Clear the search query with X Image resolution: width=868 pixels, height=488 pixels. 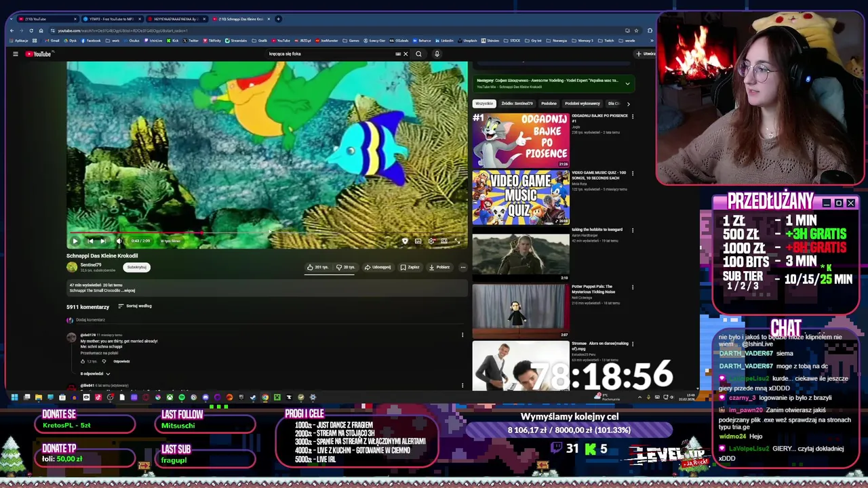click(406, 54)
